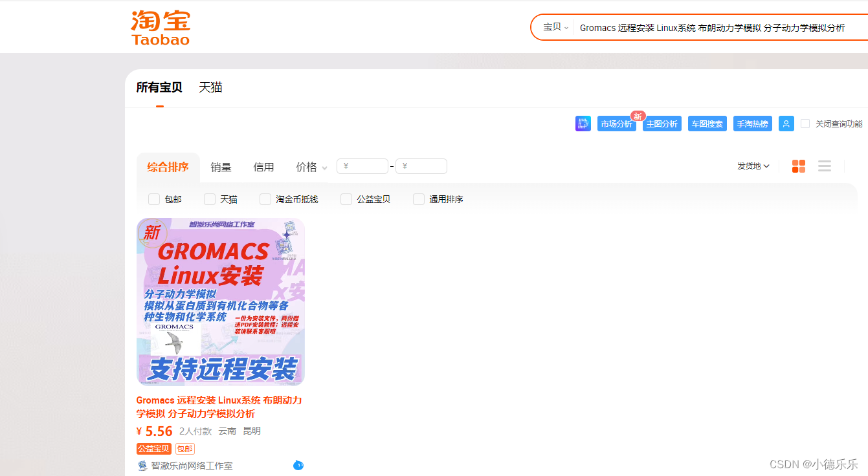The image size is (868, 476).
Task: Click the Taobao logo
Action: click(x=160, y=27)
